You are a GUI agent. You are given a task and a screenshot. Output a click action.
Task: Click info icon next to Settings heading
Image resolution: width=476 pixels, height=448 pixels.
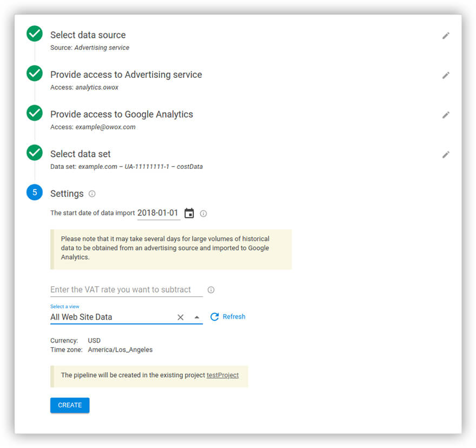(92, 194)
